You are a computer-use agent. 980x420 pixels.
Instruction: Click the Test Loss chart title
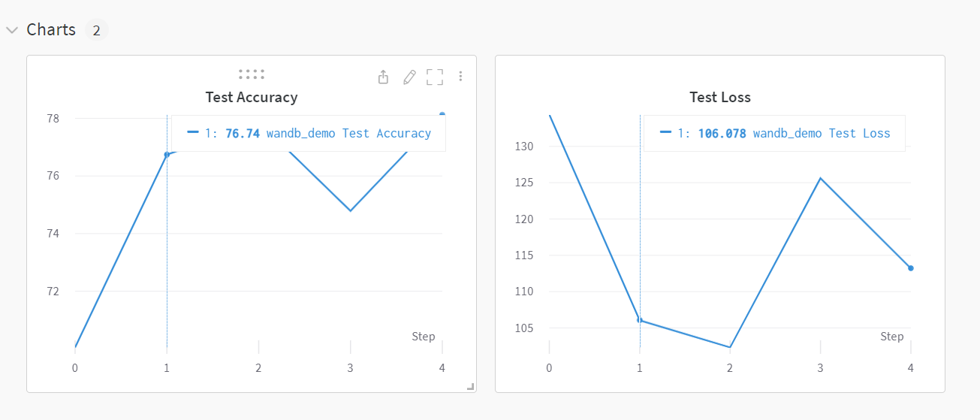720,97
